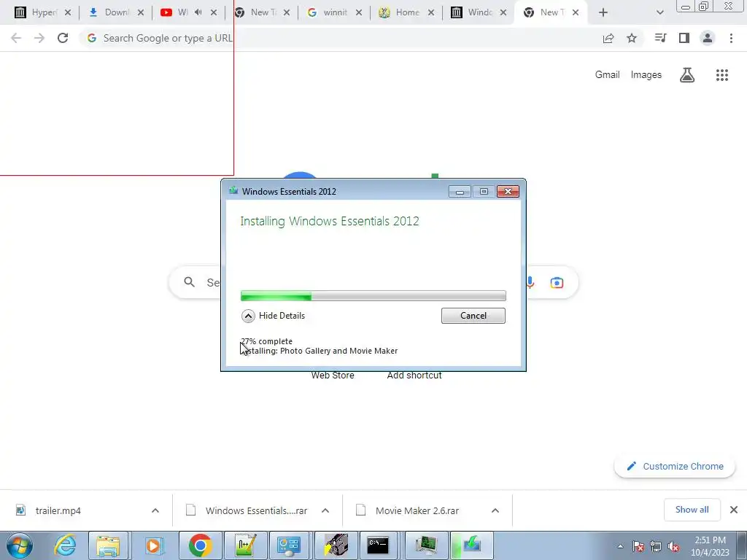Open the Chrome three-dot menu
Viewport: 747px width, 560px height.
point(731,38)
